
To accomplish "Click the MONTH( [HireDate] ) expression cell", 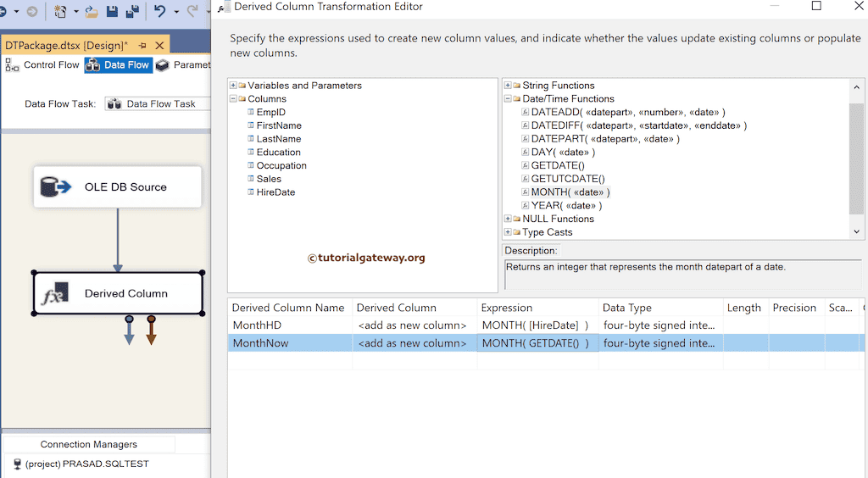I will coord(537,325).
